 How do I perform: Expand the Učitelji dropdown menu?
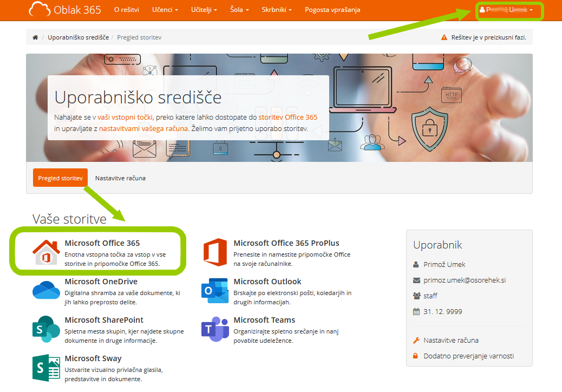pos(204,10)
